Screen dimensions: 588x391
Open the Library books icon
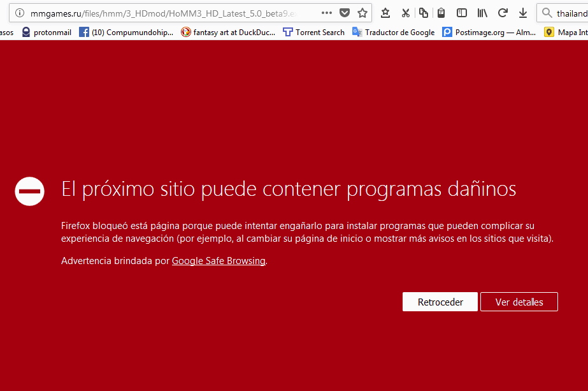coord(482,13)
